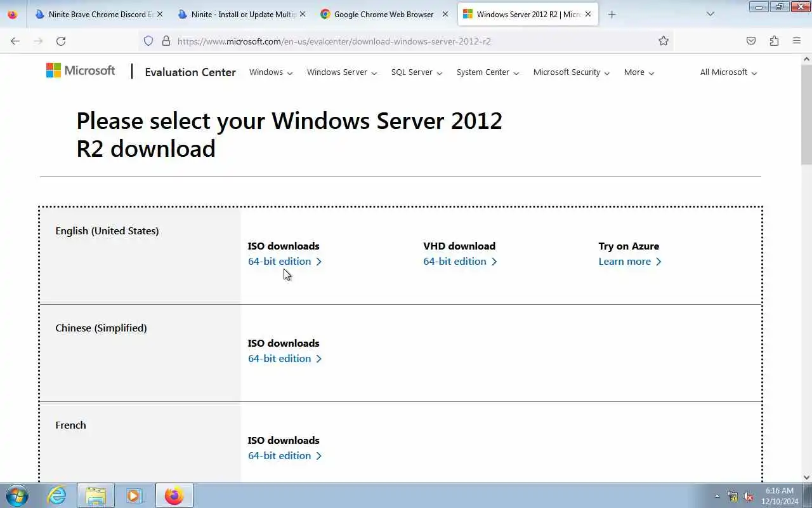Click the Firefox View icon
This screenshot has height=508, width=812.
point(13,14)
